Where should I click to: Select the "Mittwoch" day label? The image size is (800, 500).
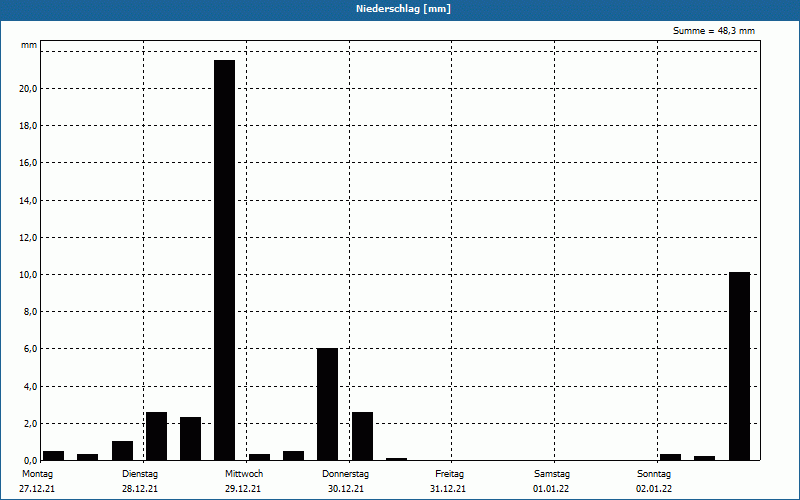click(244, 474)
